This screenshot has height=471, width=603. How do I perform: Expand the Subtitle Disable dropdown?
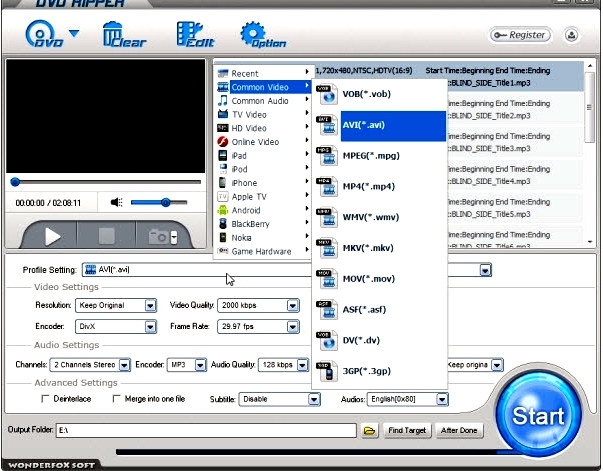click(279, 399)
